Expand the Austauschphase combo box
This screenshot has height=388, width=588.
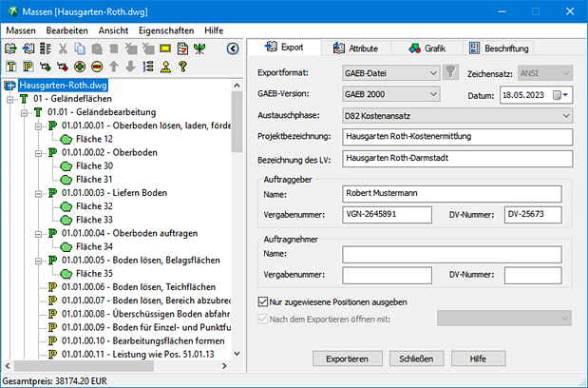pyautogui.click(x=565, y=116)
